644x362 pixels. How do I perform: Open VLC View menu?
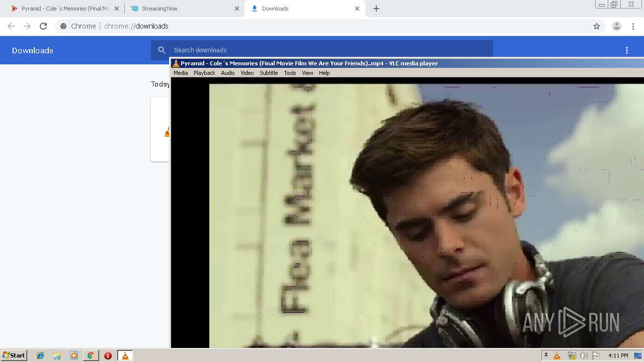(307, 73)
